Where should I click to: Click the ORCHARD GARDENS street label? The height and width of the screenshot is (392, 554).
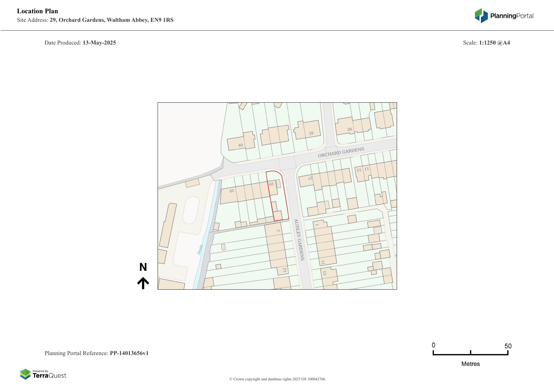click(341, 152)
